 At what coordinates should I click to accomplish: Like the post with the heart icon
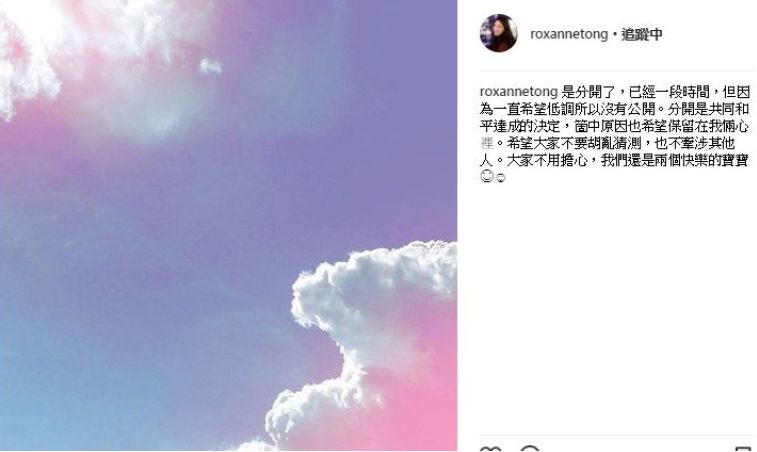pos(490,449)
